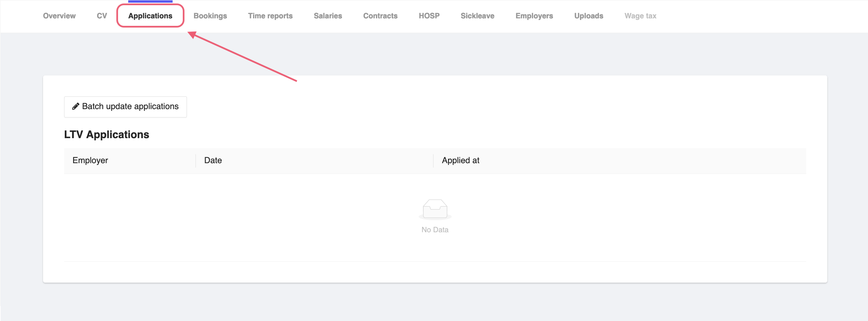Click the blue active tab indicator bar
Screen dimensions: 868x321
click(150, 1)
